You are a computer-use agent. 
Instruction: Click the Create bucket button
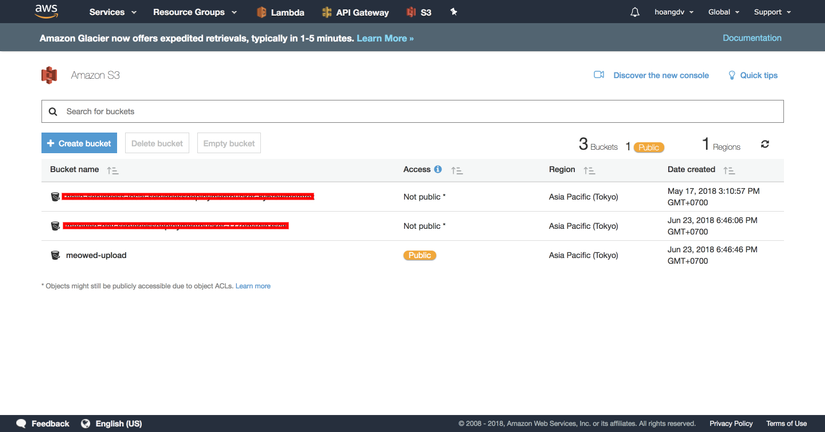point(79,143)
